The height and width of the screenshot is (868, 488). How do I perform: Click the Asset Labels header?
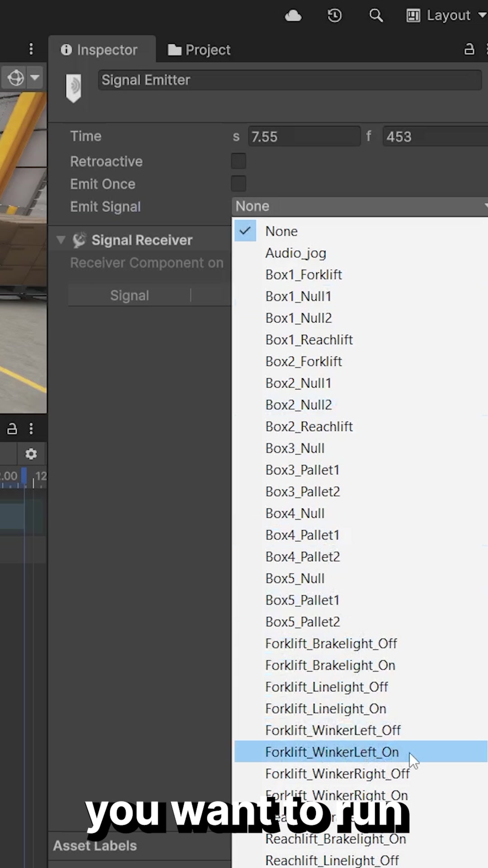[x=95, y=845]
